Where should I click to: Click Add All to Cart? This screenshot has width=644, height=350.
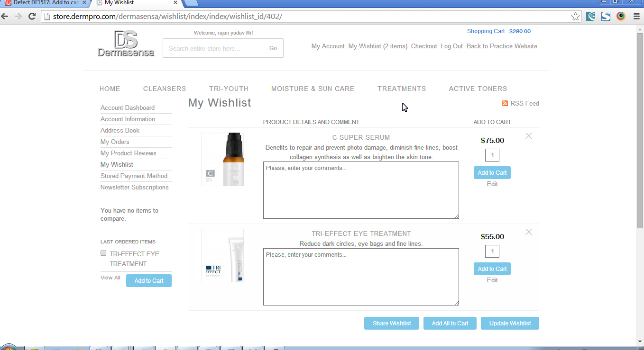[450, 323]
